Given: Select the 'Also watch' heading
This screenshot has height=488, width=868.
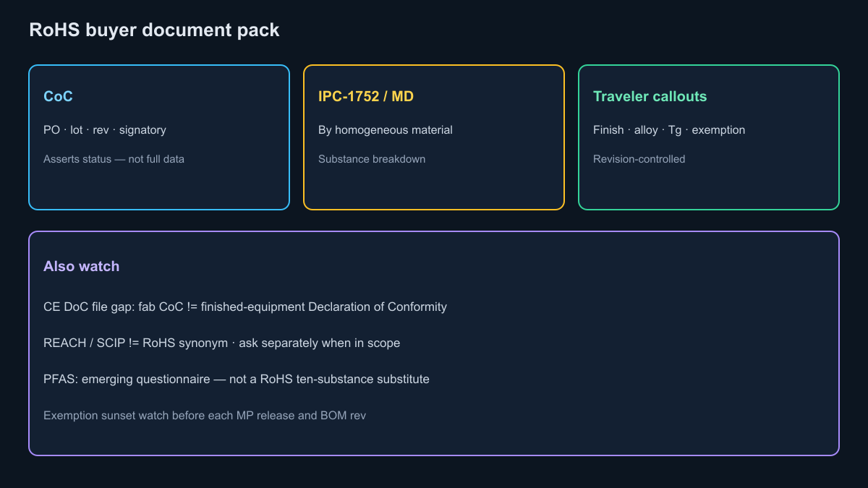Looking at the screenshot, I should (x=81, y=266).
